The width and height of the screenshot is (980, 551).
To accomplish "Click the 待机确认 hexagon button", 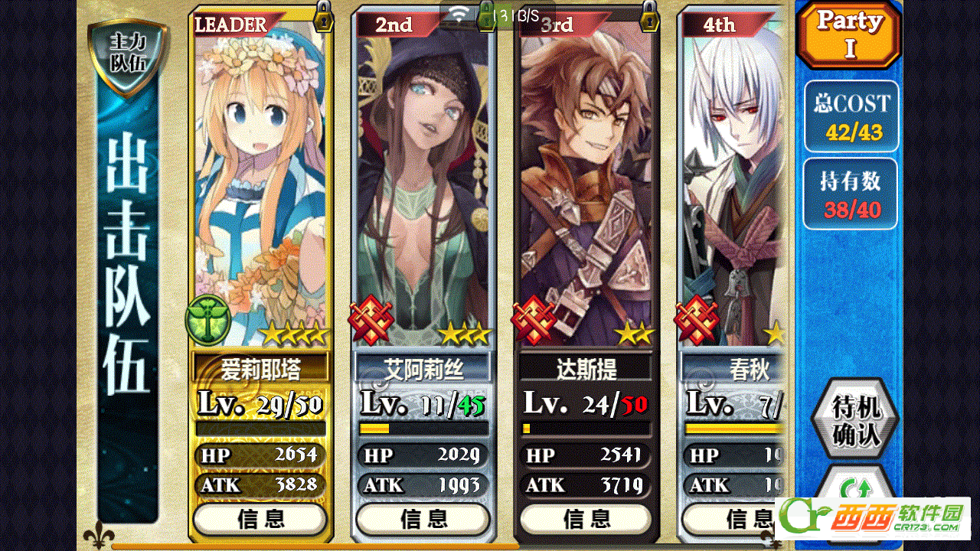I will (x=855, y=422).
